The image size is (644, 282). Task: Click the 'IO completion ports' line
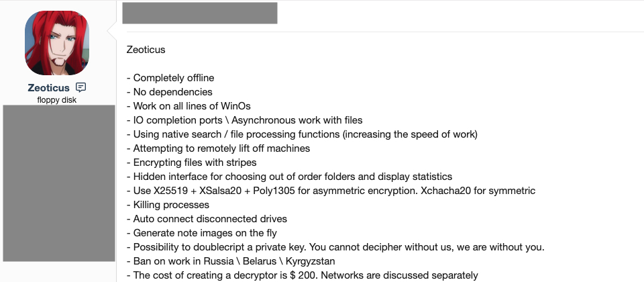[x=244, y=120]
